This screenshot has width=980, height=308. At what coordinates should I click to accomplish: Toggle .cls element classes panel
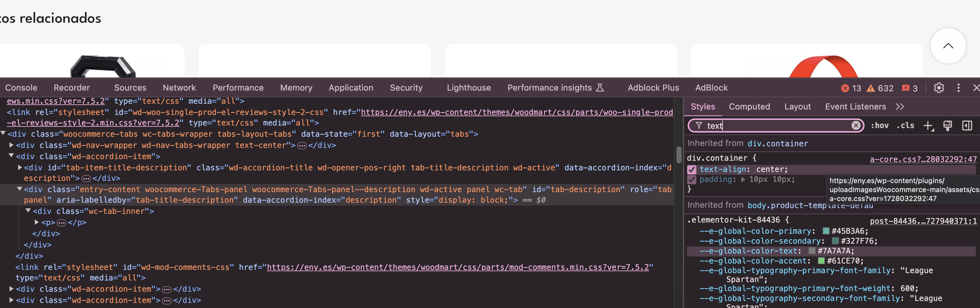905,126
